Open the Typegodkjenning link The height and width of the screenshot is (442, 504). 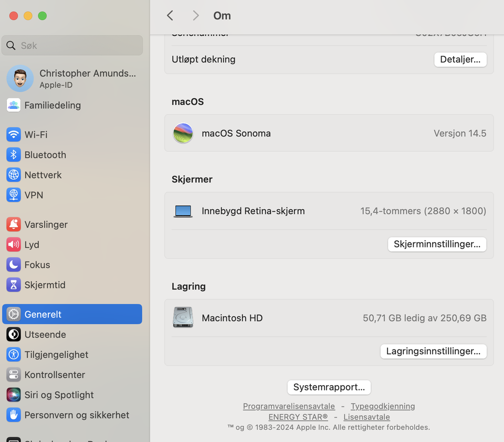pyautogui.click(x=383, y=406)
